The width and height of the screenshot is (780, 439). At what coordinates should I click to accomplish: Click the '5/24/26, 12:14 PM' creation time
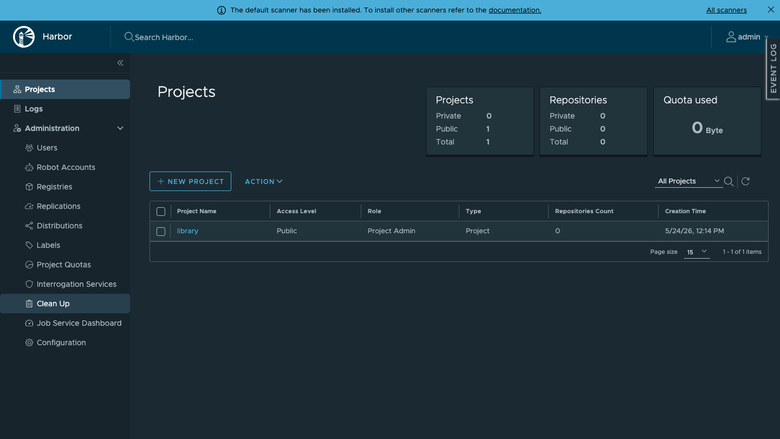click(x=694, y=231)
